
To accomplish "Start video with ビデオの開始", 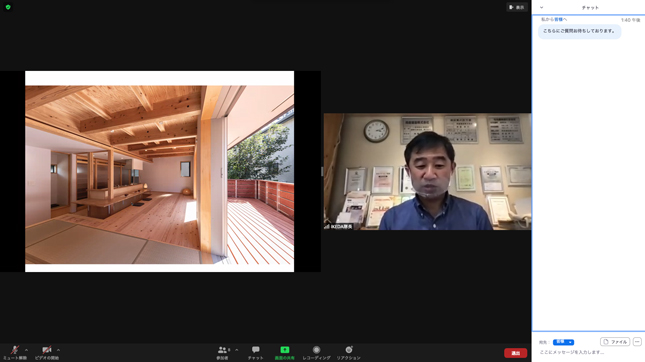I will pos(47,353).
